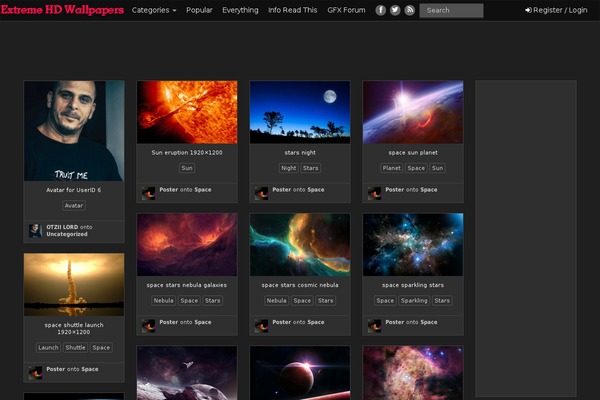
Task: Select the Shuttle tag
Action: 75,348
